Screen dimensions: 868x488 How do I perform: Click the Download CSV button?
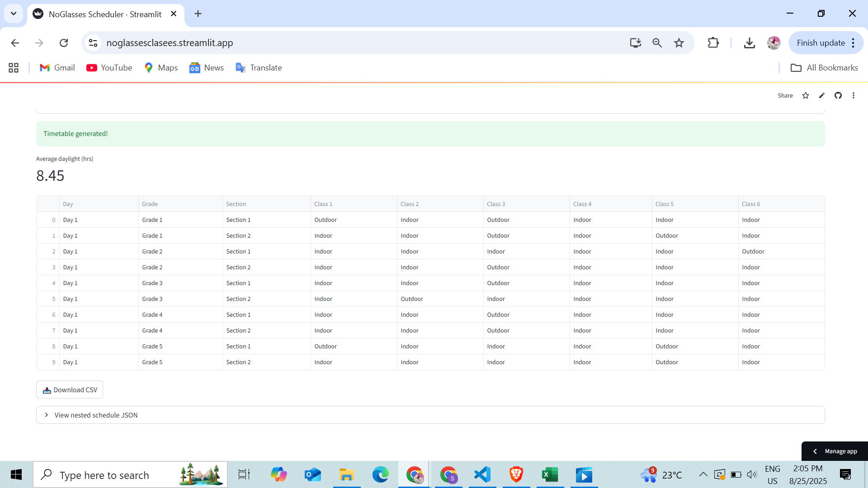tap(70, 389)
